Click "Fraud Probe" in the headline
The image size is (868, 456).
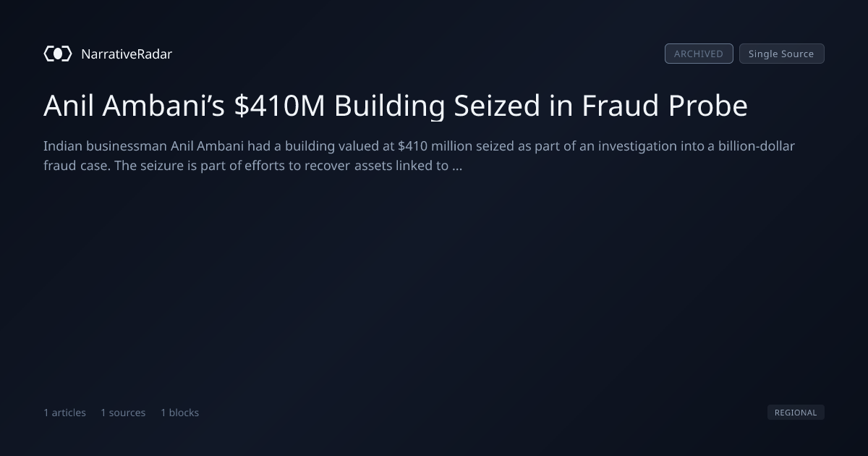pos(665,106)
